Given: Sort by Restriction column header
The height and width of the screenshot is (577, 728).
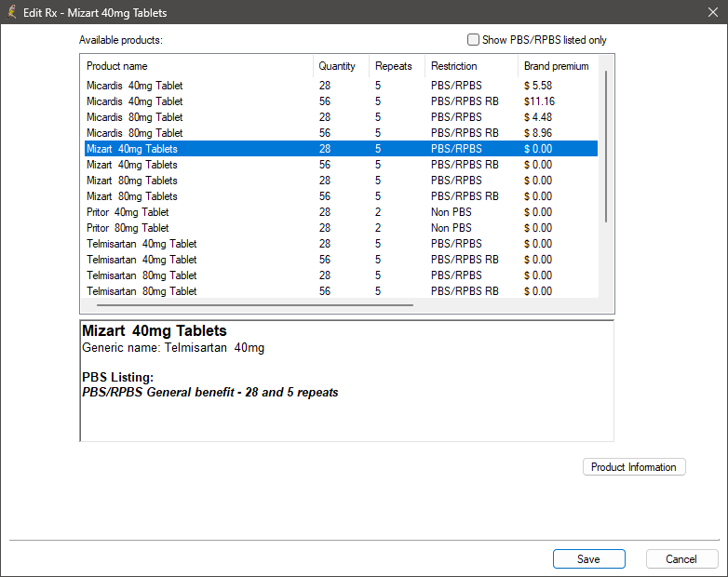Looking at the screenshot, I should [x=471, y=66].
